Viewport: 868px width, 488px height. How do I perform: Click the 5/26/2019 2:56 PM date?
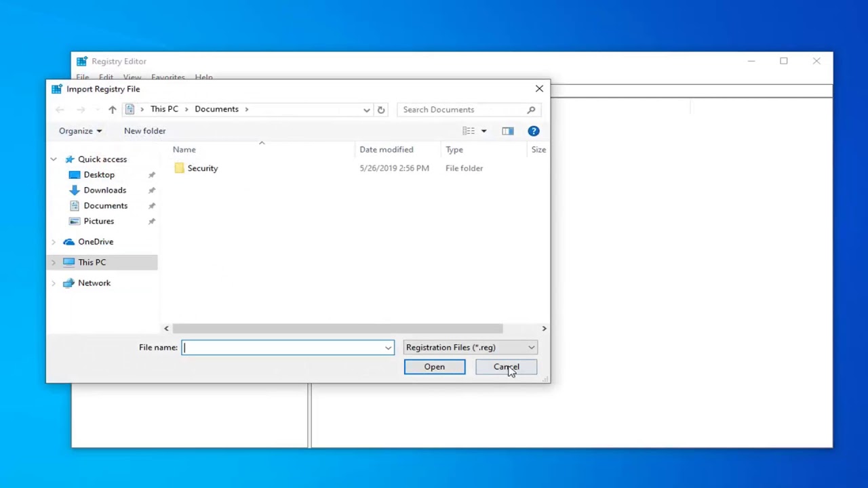[x=394, y=168]
